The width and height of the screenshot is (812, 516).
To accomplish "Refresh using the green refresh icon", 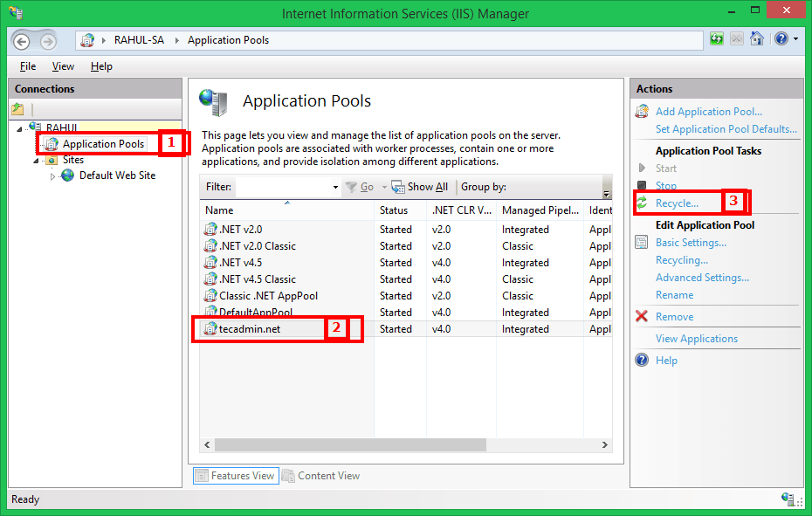I will point(717,38).
